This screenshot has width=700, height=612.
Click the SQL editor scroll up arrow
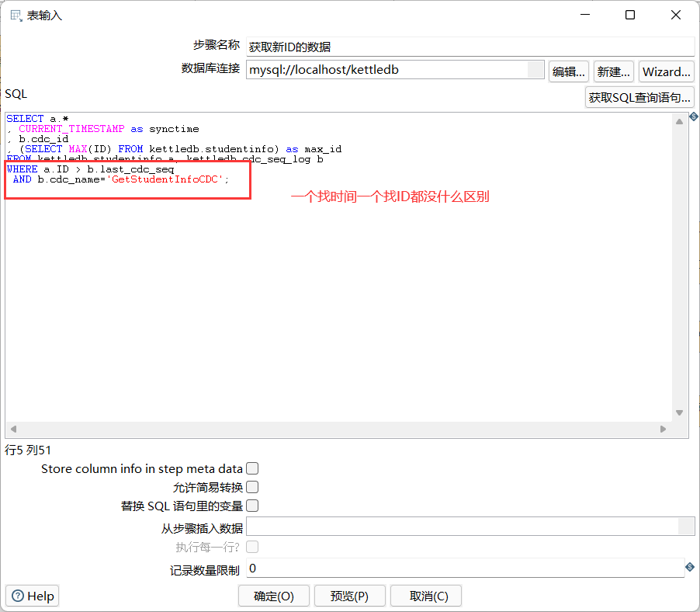[680, 121]
